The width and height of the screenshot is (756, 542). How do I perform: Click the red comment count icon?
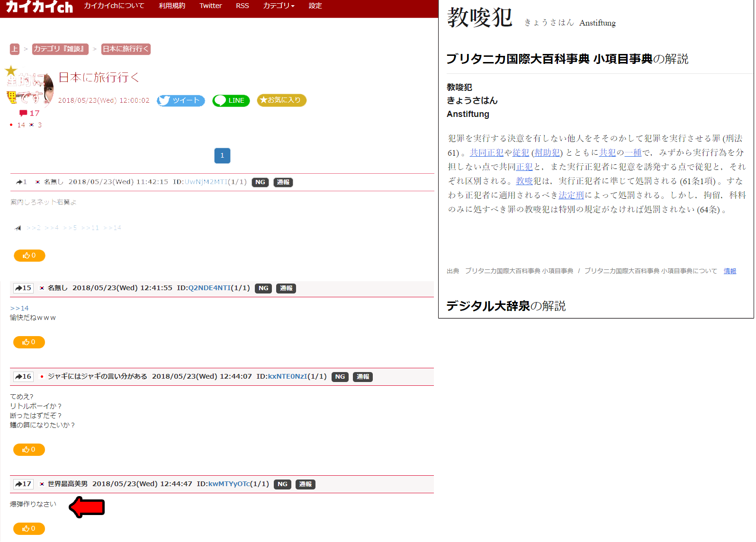click(x=23, y=113)
